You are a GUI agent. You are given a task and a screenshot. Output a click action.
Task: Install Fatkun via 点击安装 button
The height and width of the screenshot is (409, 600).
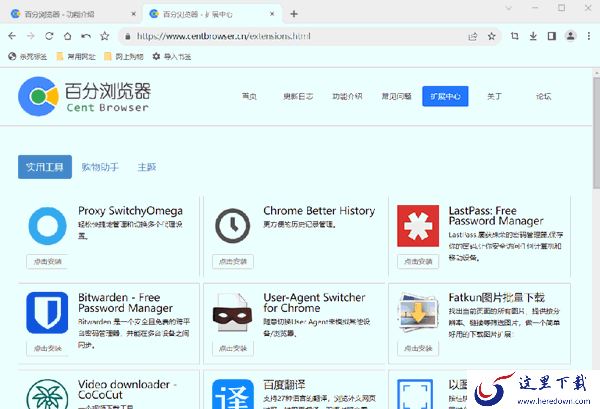point(418,348)
